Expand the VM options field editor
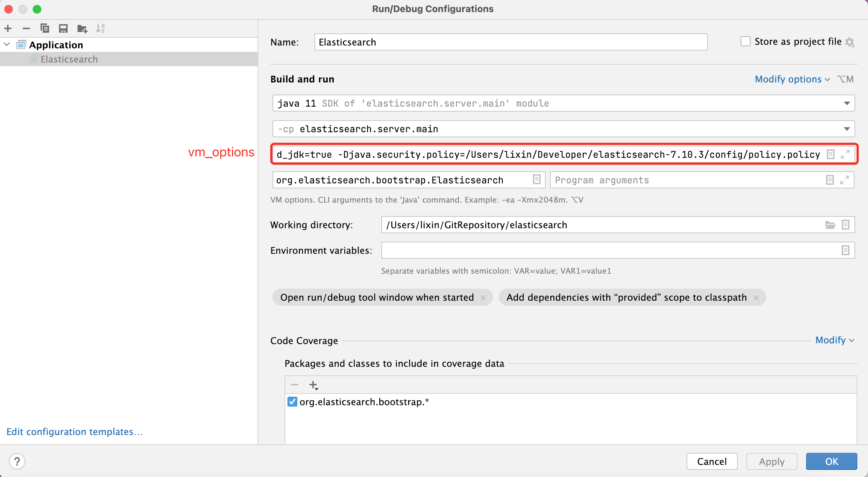868x477 pixels. [845, 154]
